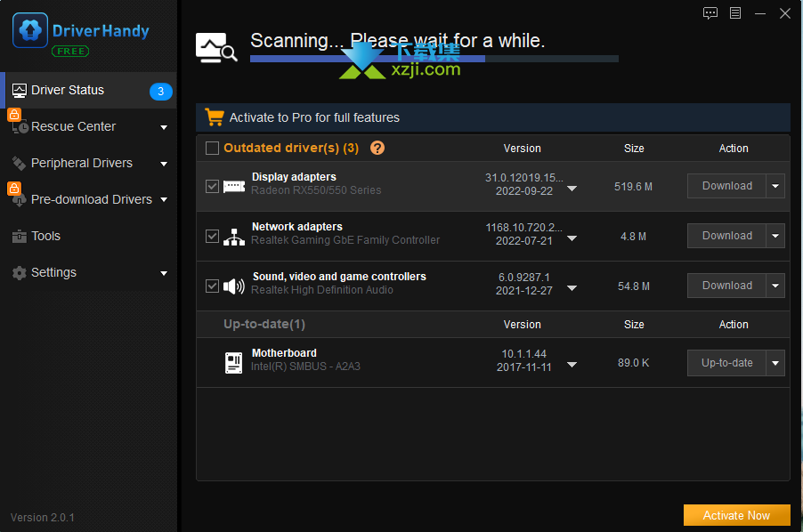Click the Settings gear icon
803x532 pixels.
tap(20, 272)
